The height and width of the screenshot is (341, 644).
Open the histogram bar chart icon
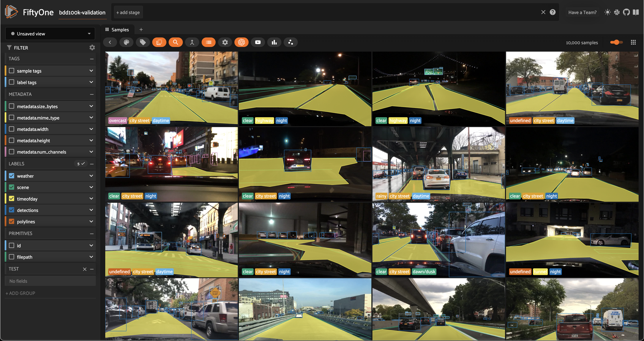click(274, 42)
